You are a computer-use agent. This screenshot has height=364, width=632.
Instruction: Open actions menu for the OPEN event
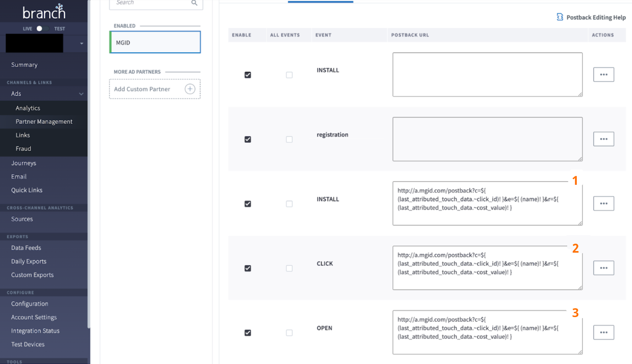pos(604,332)
